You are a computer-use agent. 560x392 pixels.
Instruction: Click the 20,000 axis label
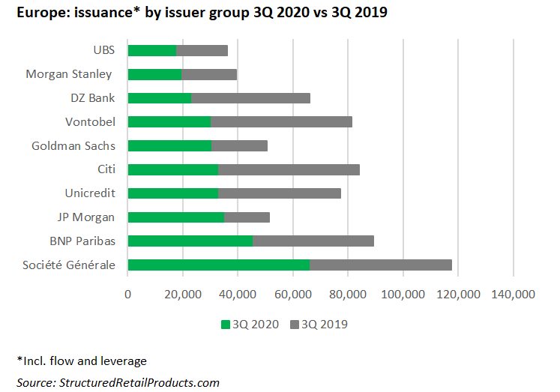coord(183,295)
